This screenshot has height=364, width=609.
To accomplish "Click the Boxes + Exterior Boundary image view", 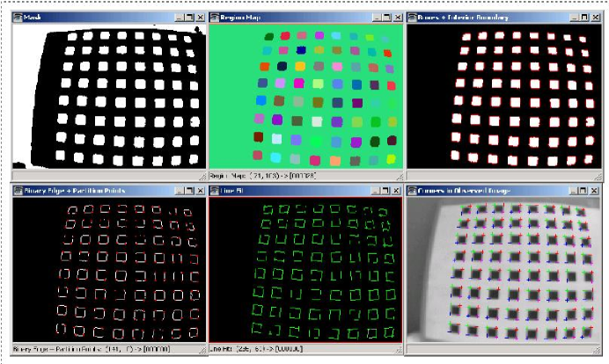I will coord(504,96).
